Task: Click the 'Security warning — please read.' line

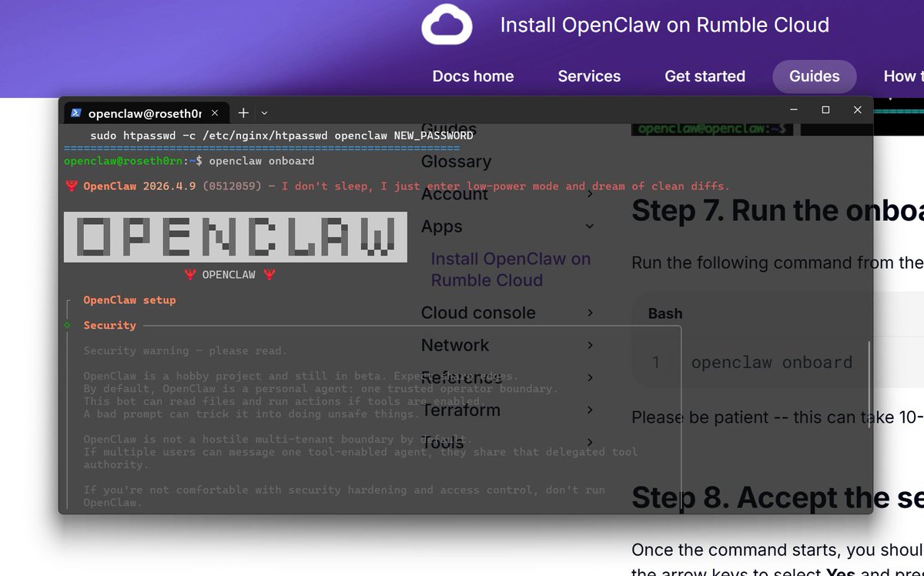Action: (185, 351)
